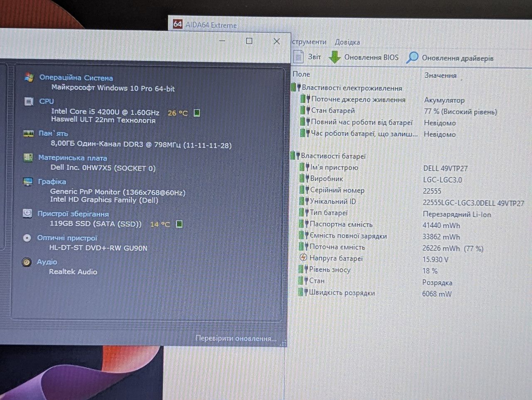This screenshot has width=532, height=400.
Task: Click the monitor icon beside Графіка
Action: point(28,182)
